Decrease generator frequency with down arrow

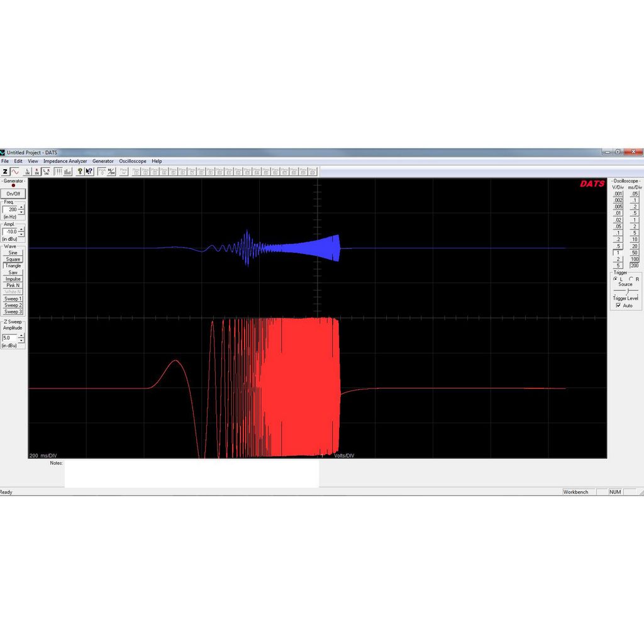[21, 212]
